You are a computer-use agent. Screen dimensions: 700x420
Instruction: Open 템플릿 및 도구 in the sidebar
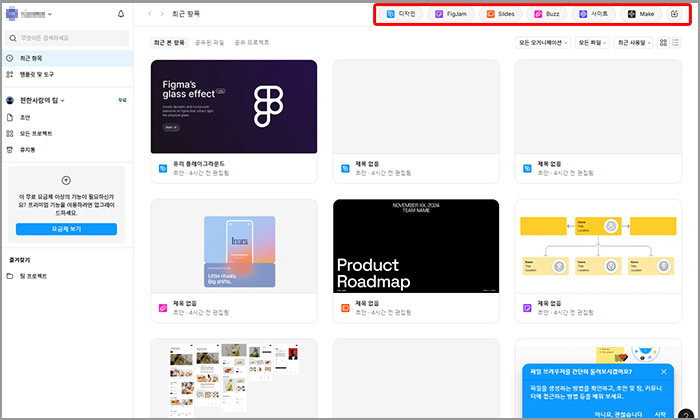(x=67, y=74)
